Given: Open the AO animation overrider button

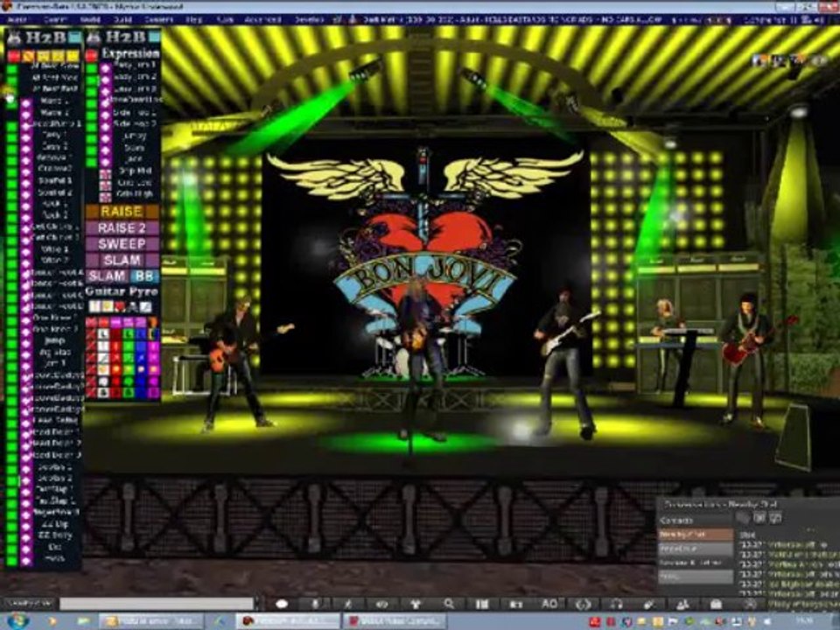Looking at the screenshot, I should [549, 604].
